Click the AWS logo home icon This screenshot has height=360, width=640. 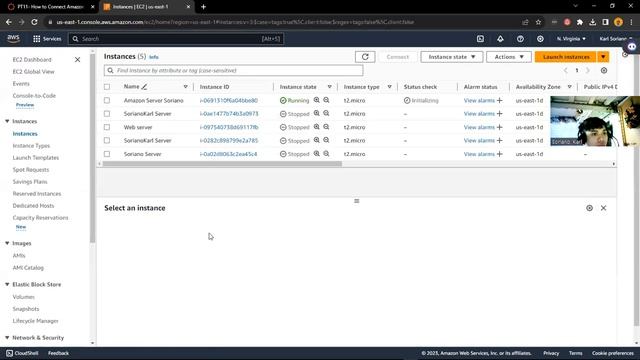point(13,38)
